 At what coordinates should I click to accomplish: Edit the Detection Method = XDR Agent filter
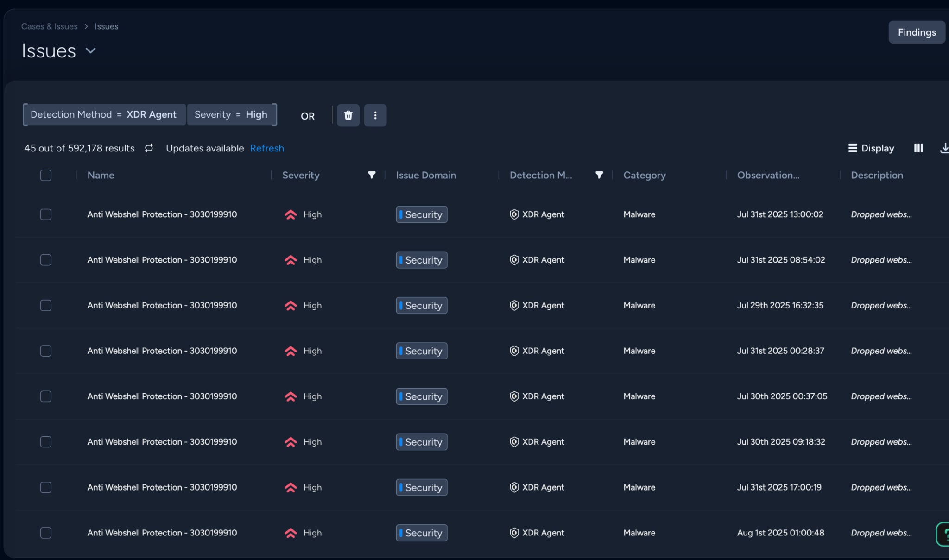(103, 114)
